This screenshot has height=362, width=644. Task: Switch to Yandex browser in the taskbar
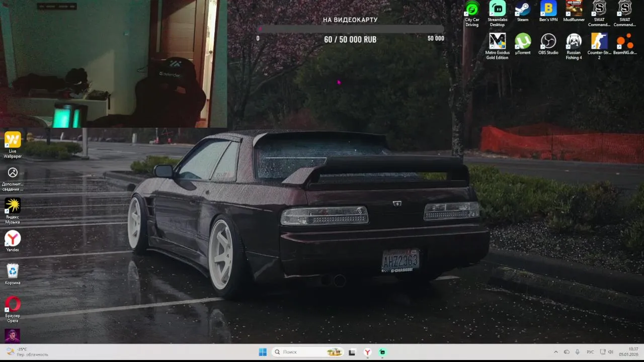368,352
